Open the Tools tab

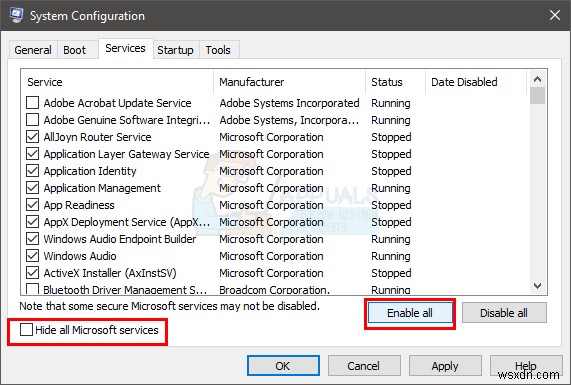[218, 50]
